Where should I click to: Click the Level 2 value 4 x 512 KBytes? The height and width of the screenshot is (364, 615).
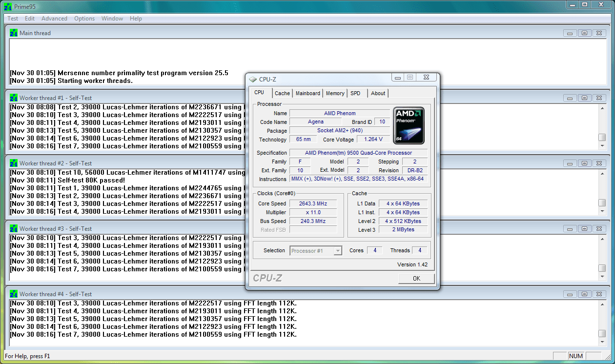coord(403,222)
